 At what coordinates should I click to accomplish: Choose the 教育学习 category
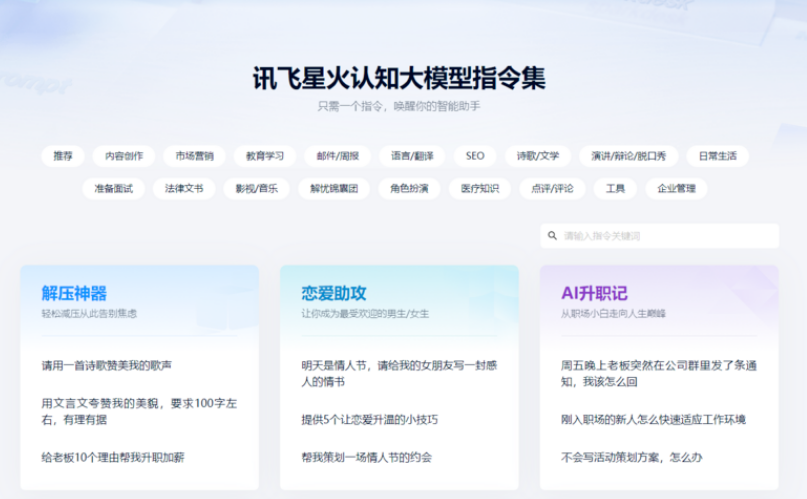265,156
